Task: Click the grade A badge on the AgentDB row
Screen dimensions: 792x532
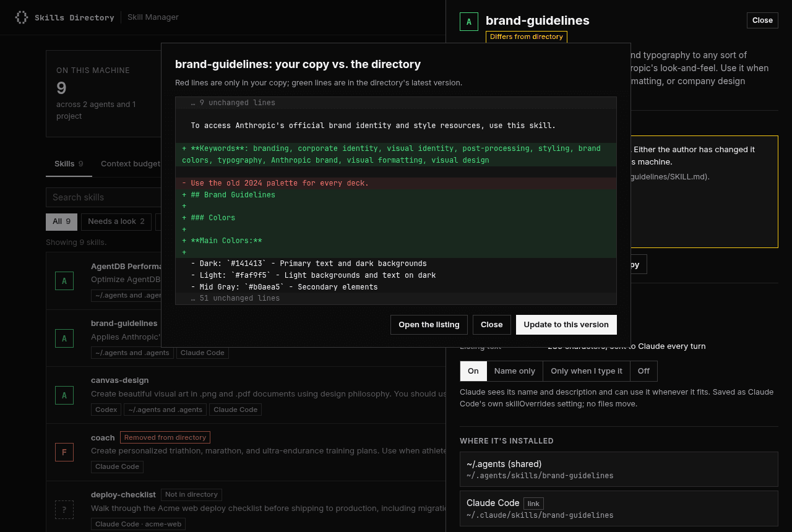Action: [x=64, y=281]
